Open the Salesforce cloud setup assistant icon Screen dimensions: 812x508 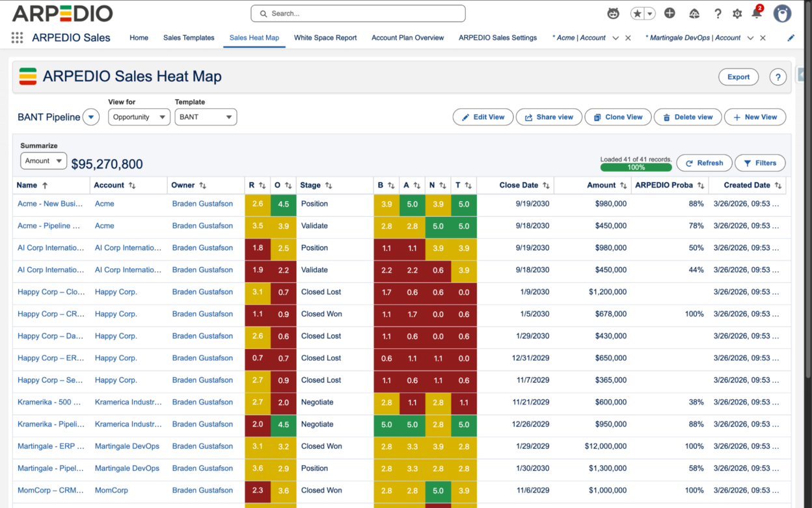[694, 14]
